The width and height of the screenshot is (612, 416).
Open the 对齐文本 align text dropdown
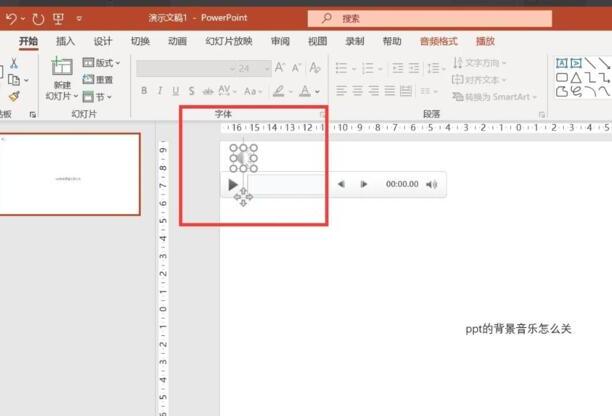(479, 80)
